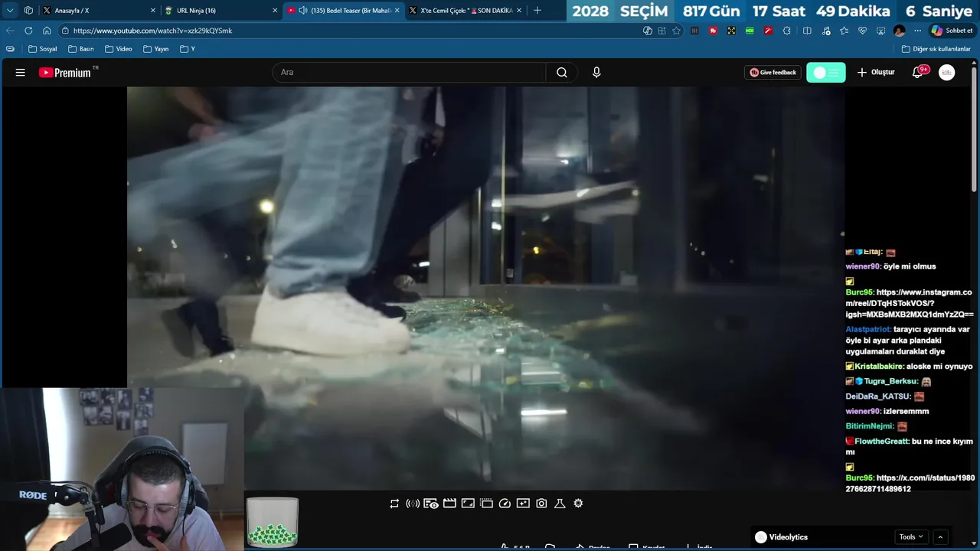Viewport: 980px width, 551px height.
Task: Open split screen icon in toolbar
Action: (807, 31)
